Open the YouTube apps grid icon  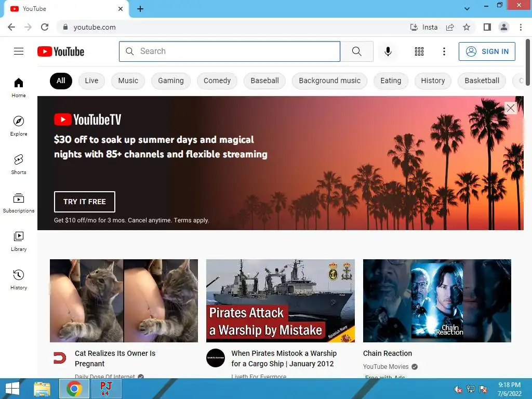tap(419, 51)
